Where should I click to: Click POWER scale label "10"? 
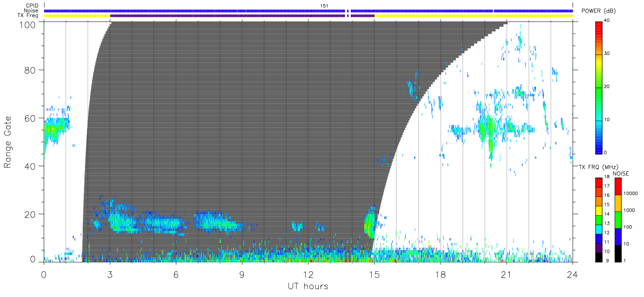click(x=608, y=119)
